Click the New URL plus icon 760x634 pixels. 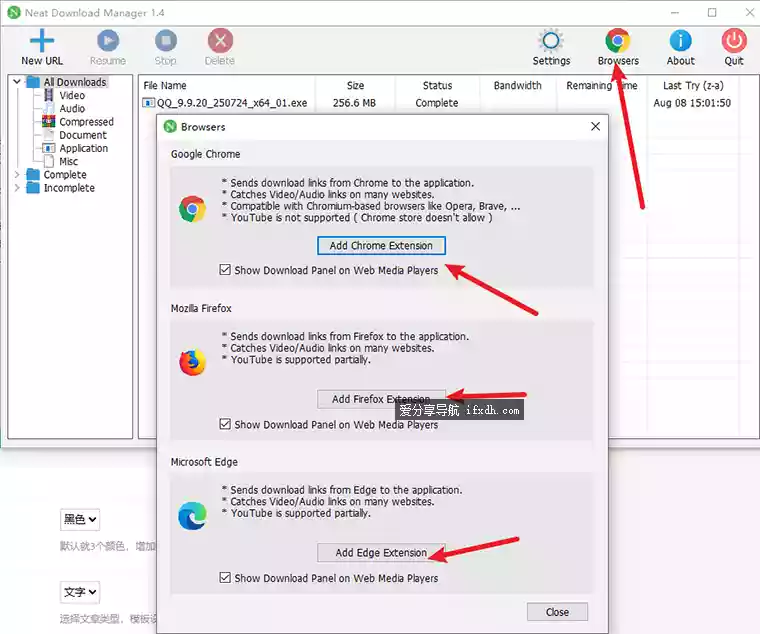click(41, 41)
